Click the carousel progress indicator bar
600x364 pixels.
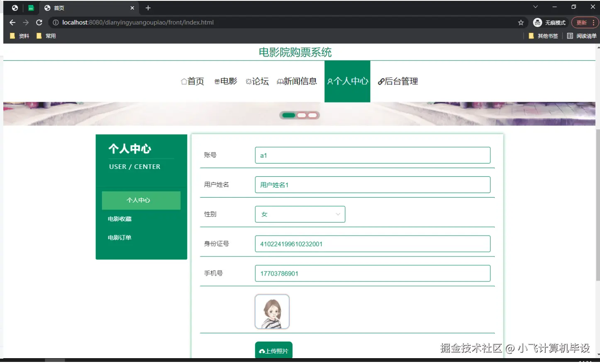tap(300, 115)
